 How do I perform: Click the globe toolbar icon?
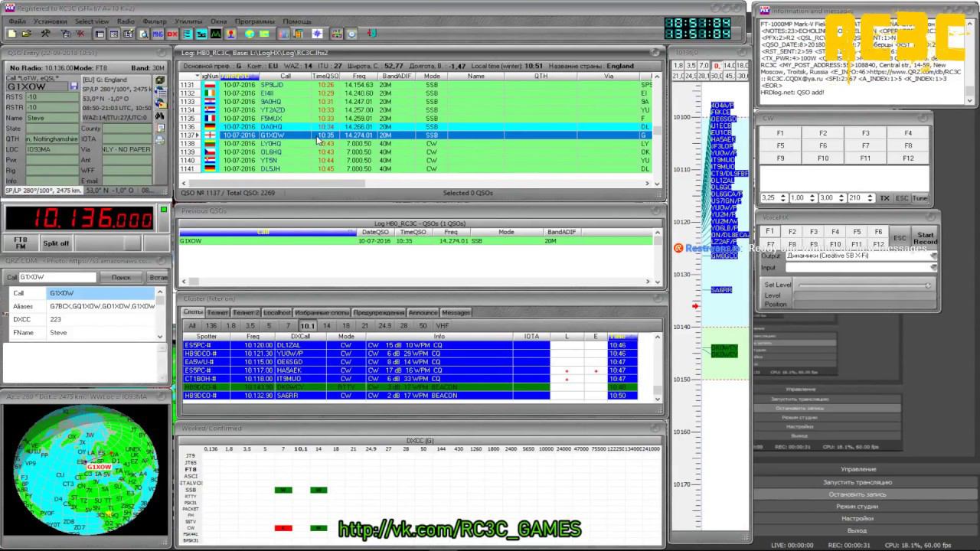[250, 34]
